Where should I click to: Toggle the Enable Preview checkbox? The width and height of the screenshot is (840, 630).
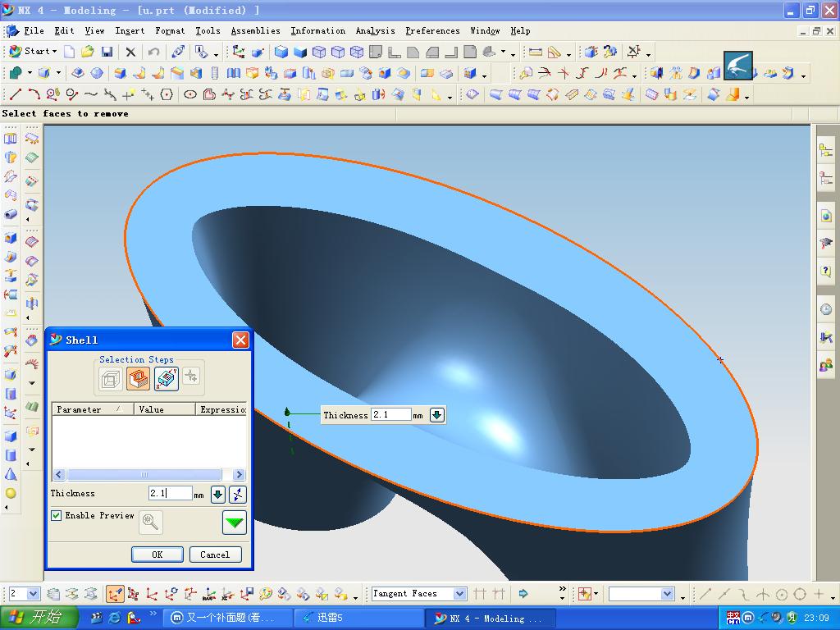pyautogui.click(x=57, y=515)
